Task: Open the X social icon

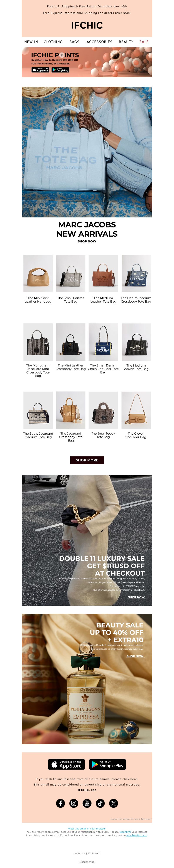Action: tap(113, 803)
